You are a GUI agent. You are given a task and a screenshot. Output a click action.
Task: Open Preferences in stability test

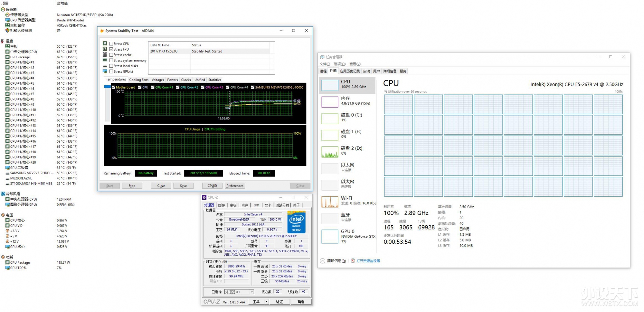coord(235,186)
